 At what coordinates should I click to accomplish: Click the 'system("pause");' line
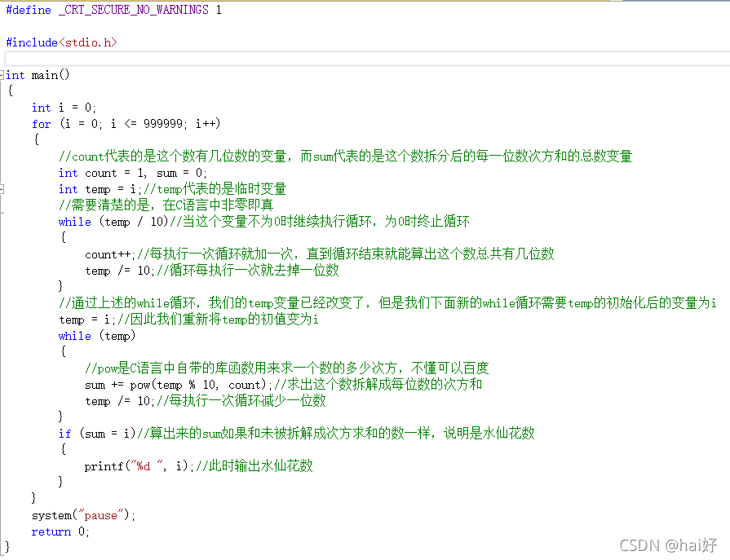pos(83,515)
